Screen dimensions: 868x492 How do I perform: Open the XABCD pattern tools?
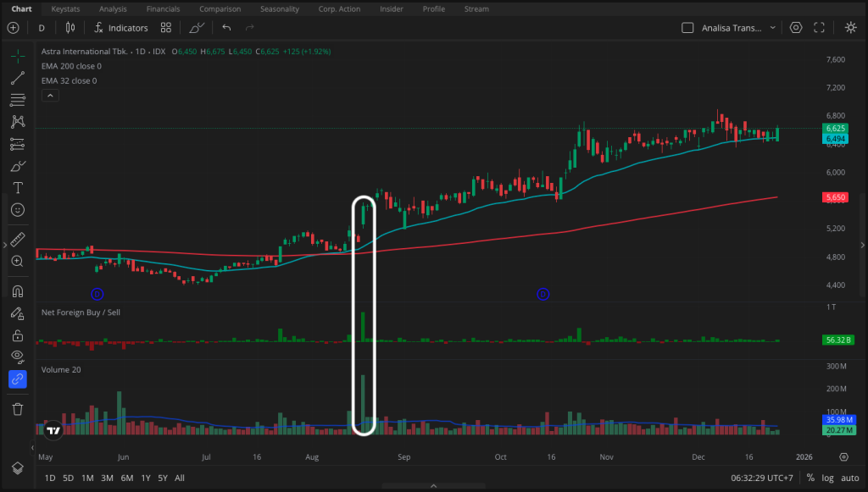[x=17, y=121]
